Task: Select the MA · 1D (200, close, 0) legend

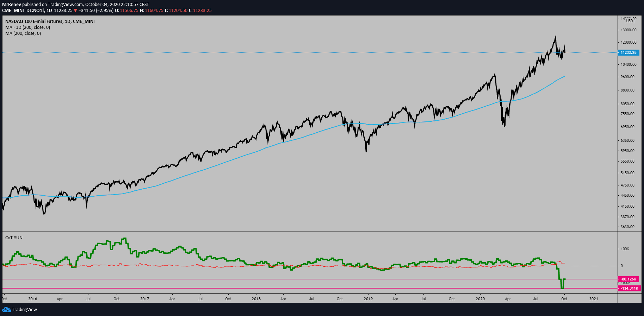Action: (27, 27)
